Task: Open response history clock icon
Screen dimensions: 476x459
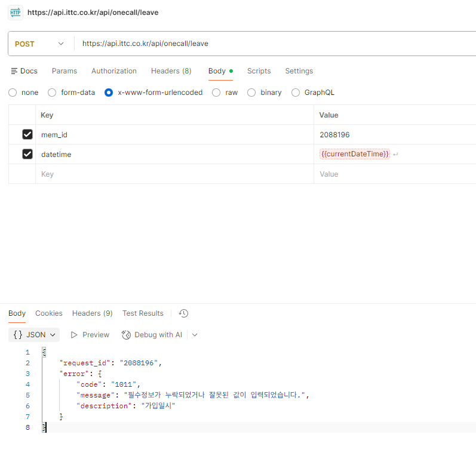Action: pyautogui.click(x=183, y=313)
